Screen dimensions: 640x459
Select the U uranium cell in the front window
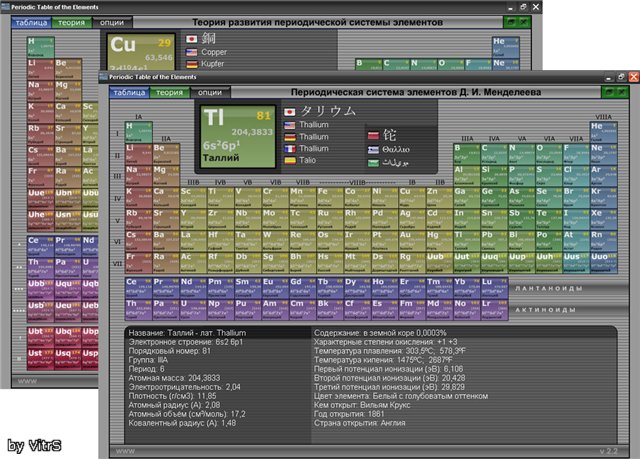(193, 310)
